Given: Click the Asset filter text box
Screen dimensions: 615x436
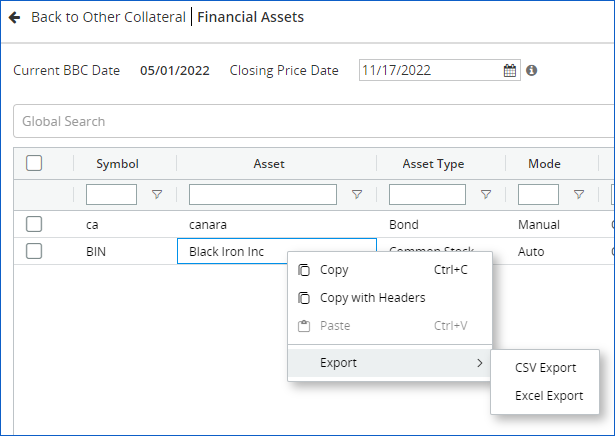Looking at the screenshot, I should pyautogui.click(x=263, y=195).
